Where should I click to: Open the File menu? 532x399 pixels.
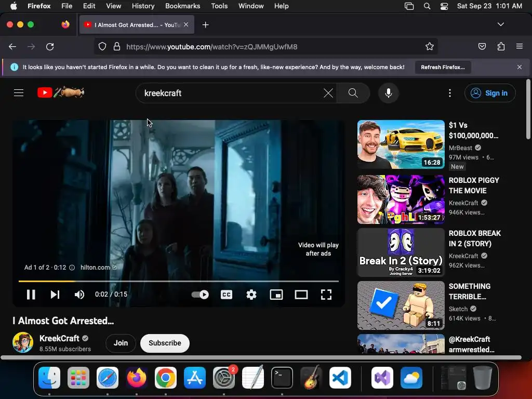click(66, 6)
